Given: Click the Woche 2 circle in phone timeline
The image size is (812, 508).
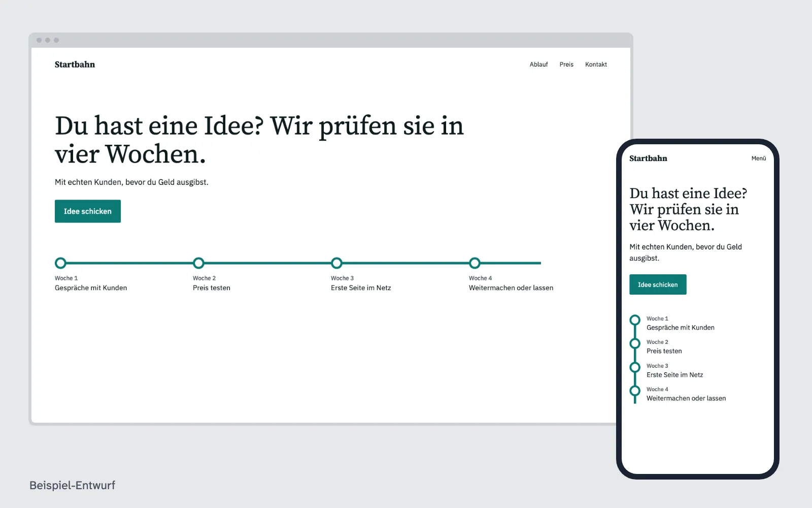Looking at the screenshot, I should click(x=635, y=343).
